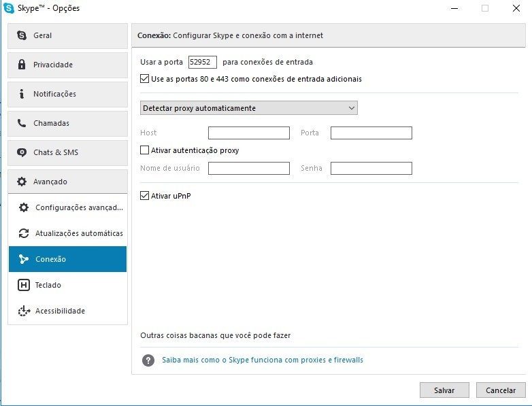This screenshot has width=532, height=406.
Task: Open the Detectar proxy automaticamente dropdown
Action: coord(249,108)
